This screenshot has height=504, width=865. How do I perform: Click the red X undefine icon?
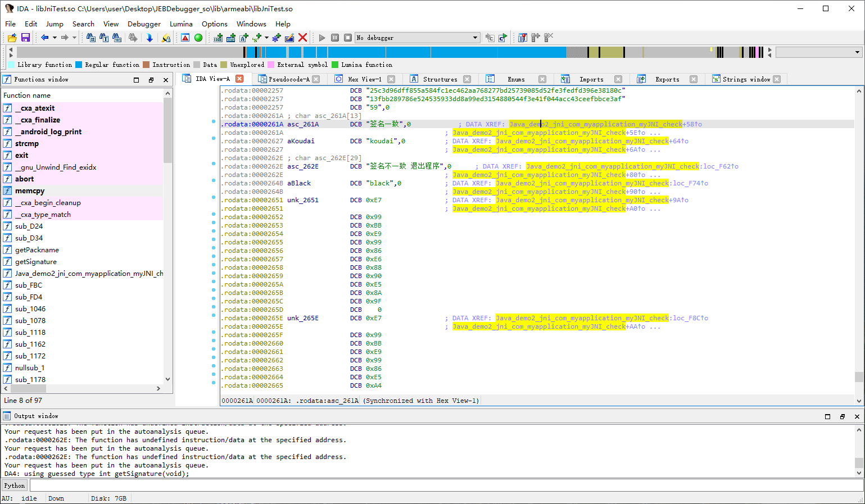click(302, 38)
